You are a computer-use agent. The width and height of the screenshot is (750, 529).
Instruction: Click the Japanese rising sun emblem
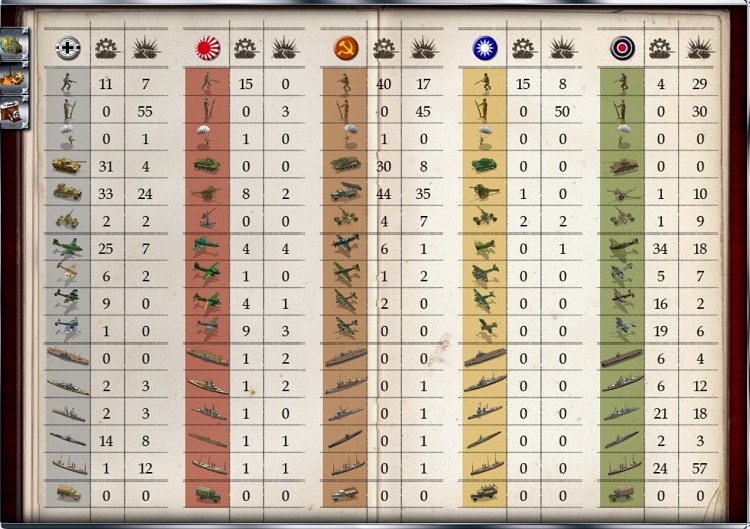pos(207,48)
